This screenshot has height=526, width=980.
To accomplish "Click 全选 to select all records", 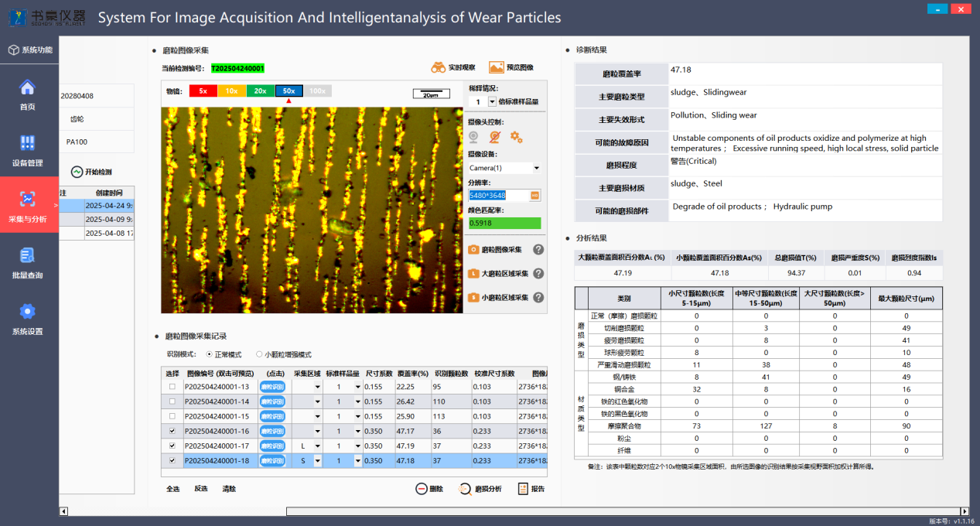I will click(172, 488).
